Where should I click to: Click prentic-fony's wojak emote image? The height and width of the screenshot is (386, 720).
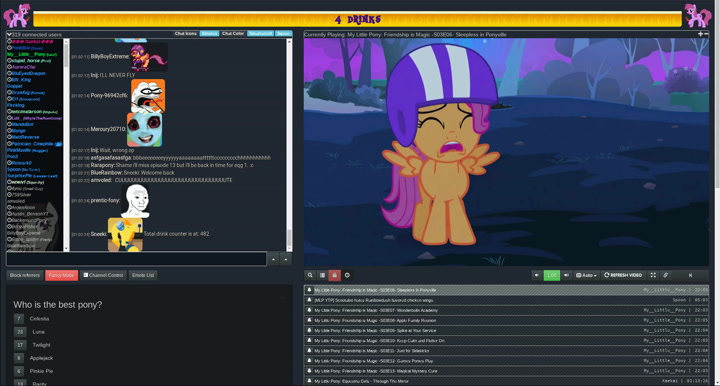pyautogui.click(x=135, y=201)
